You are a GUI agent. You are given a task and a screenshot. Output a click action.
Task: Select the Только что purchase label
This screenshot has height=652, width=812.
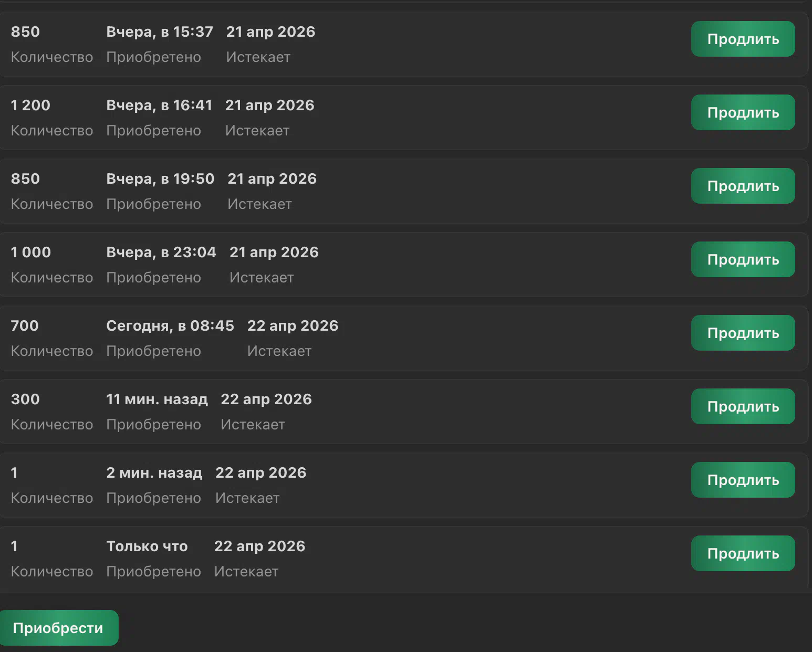(147, 546)
